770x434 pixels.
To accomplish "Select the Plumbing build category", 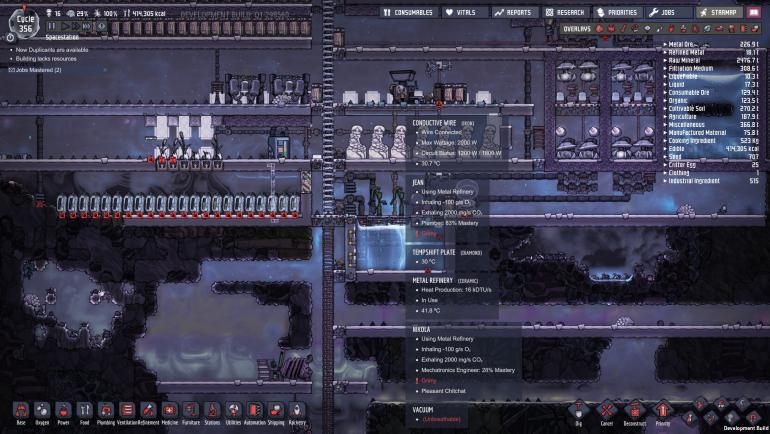I will [x=105, y=412].
